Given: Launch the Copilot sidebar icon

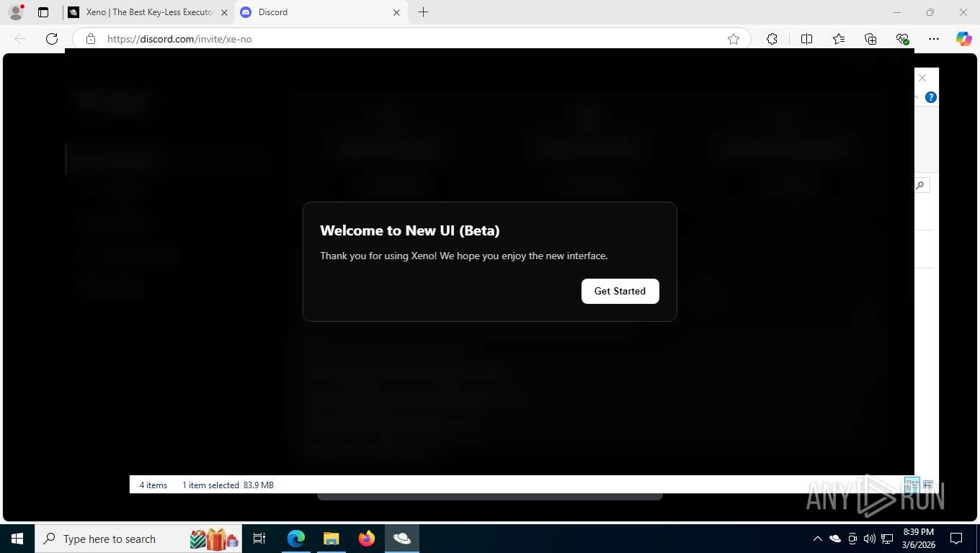Looking at the screenshot, I should click(963, 39).
